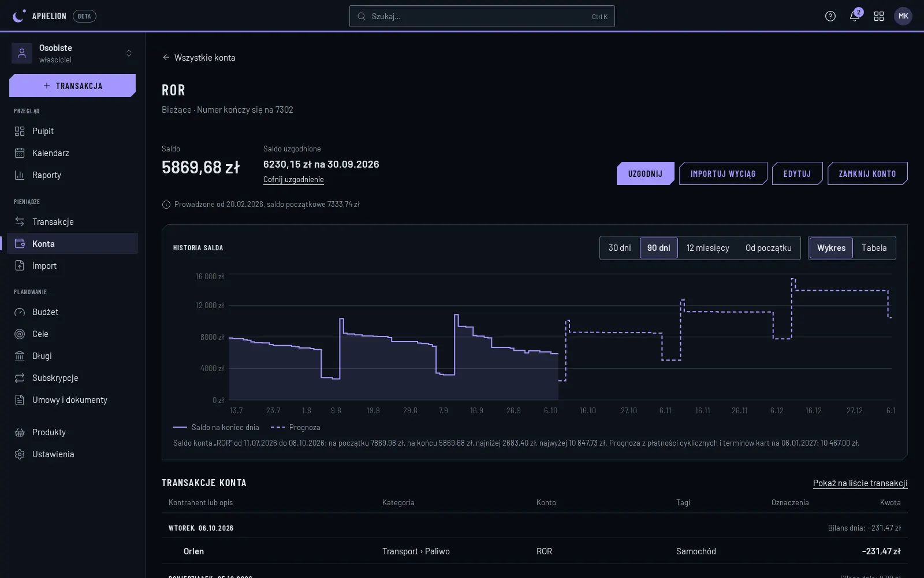Click the Subskrypcje repeat icon
Screen dimensions: 924x578
[x=20, y=378]
